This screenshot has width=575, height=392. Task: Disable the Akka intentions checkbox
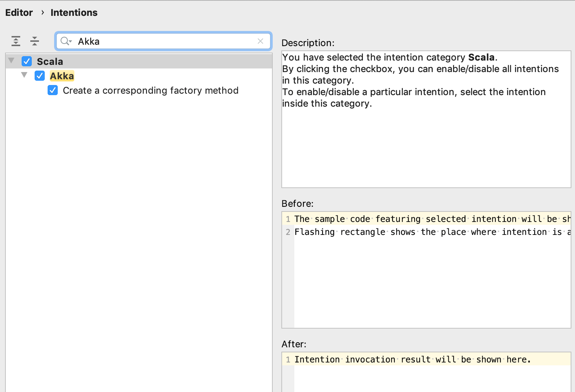40,76
